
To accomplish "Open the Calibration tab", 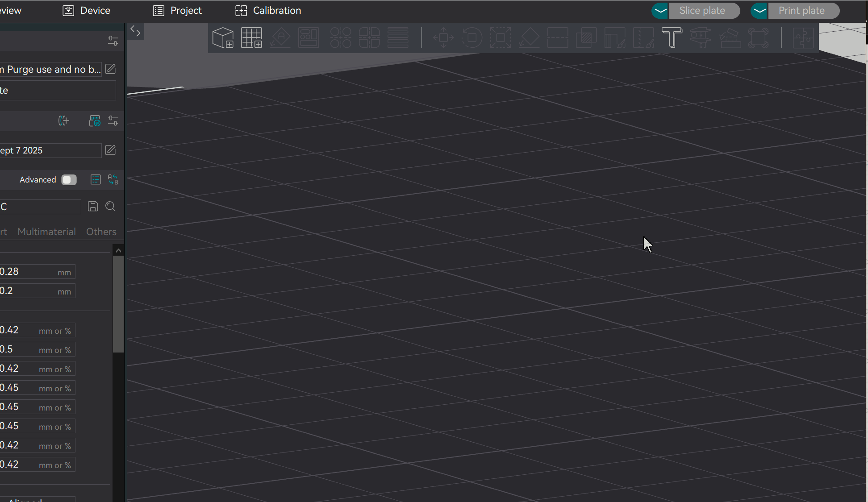I will pyautogui.click(x=268, y=10).
